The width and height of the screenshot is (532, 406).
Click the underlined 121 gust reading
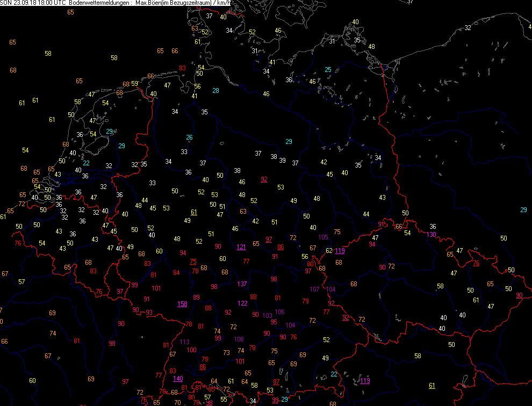[x=241, y=247]
